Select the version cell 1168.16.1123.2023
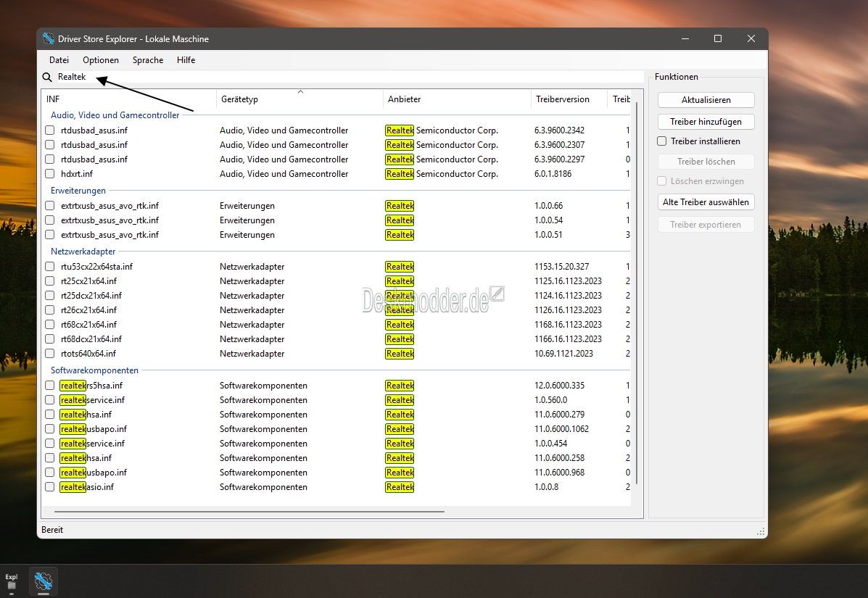Viewport: 868px width, 598px height. tap(568, 325)
